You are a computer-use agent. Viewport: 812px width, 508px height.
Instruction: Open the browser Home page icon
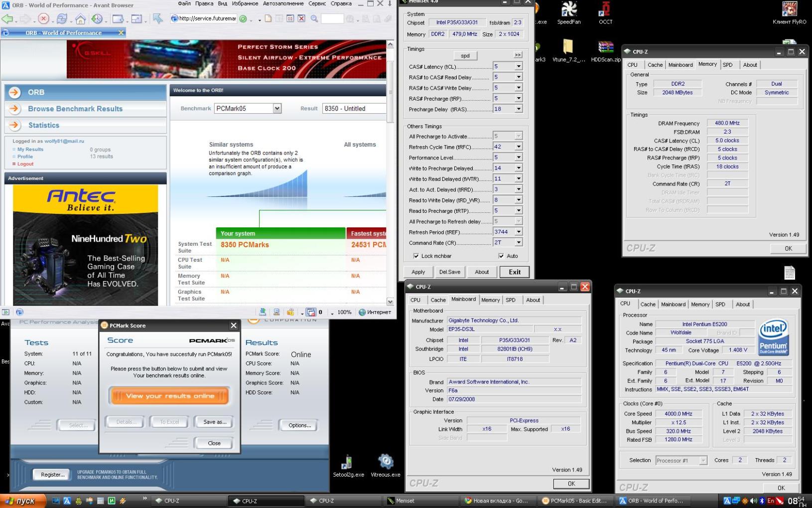80,19
